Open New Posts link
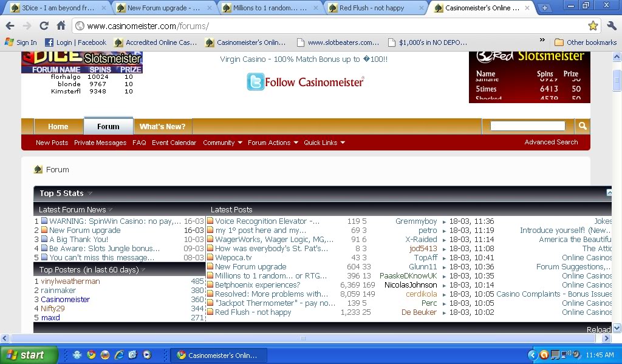Screen dimensions: 622x364 click(x=52, y=143)
